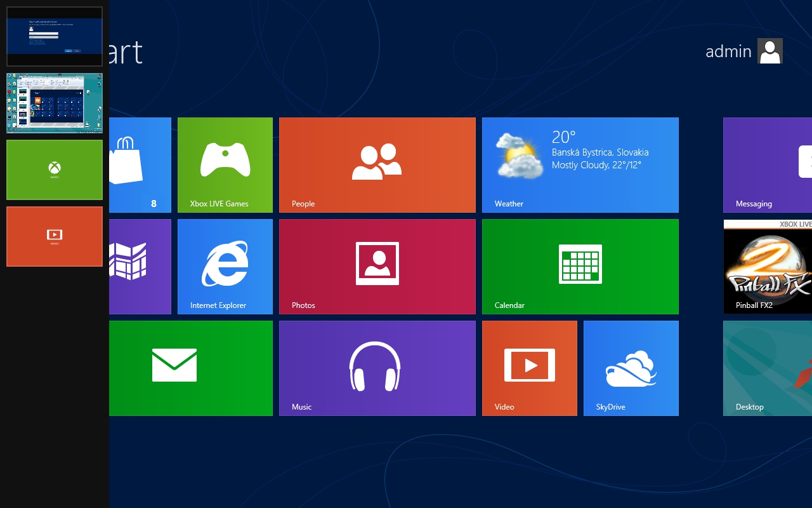Launch the Pinball FX2 game tile
This screenshot has height=508, width=812.
(768, 267)
